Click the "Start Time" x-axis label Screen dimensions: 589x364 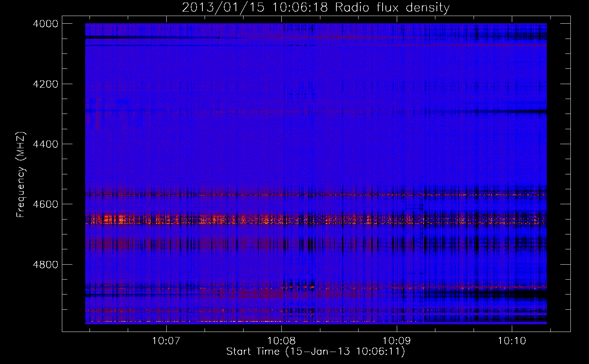(316, 352)
